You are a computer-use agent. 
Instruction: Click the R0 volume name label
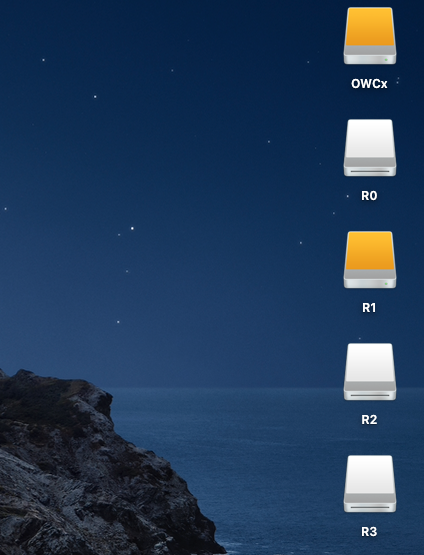pos(369,196)
